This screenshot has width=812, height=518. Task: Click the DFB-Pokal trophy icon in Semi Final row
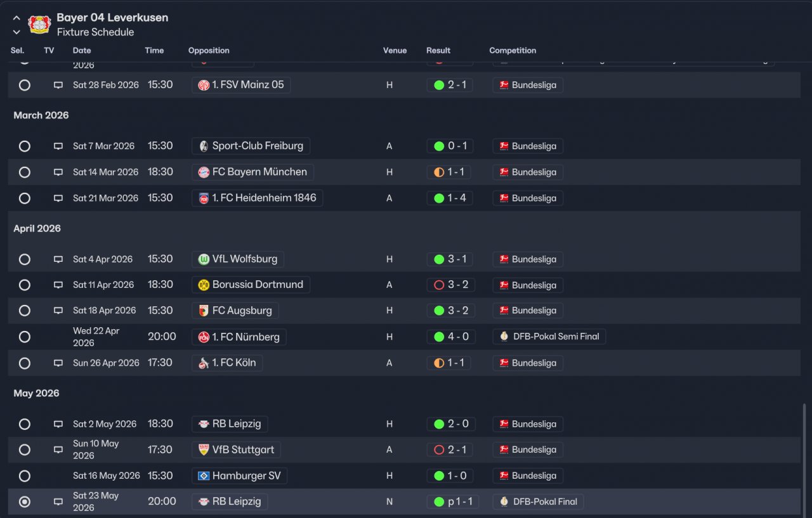tap(504, 337)
